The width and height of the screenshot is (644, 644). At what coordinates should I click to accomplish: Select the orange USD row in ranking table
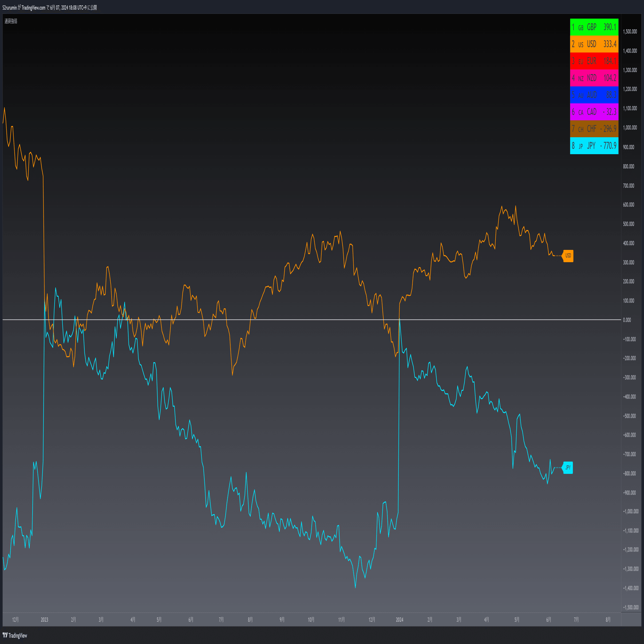594,44
